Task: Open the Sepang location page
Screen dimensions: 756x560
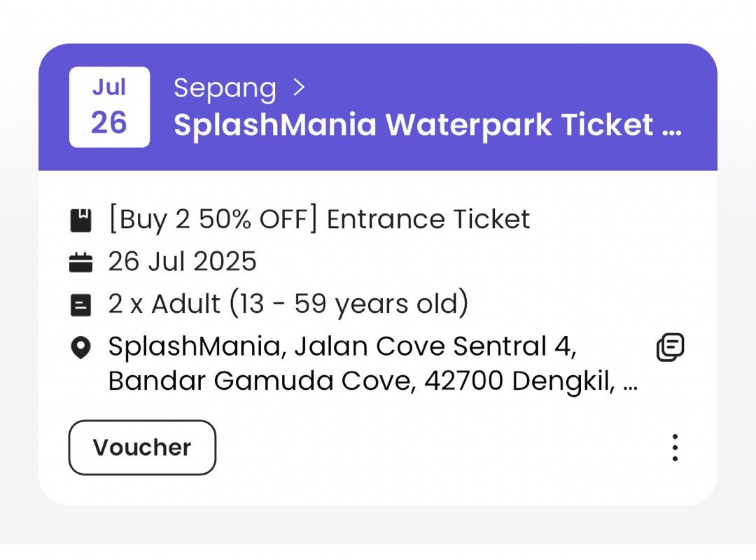Action: pos(225,87)
